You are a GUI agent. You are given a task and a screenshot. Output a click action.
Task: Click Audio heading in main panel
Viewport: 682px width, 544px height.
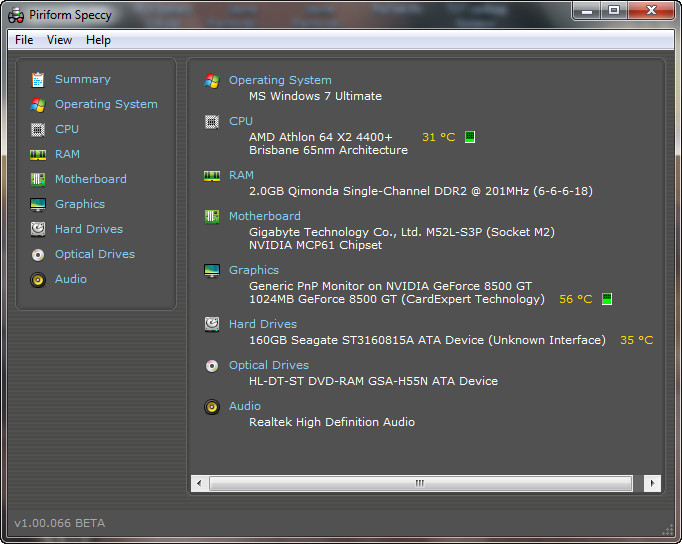(244, 406)
